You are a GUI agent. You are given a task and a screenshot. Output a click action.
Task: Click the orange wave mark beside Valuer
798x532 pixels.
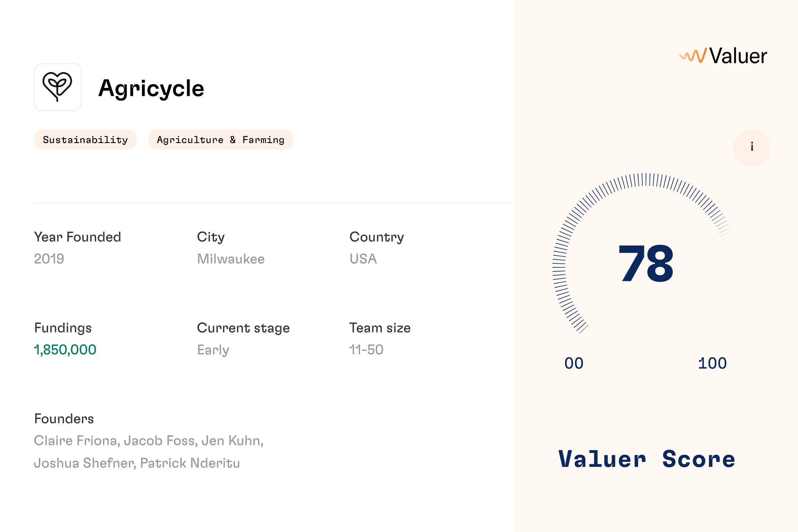[692, 56]
